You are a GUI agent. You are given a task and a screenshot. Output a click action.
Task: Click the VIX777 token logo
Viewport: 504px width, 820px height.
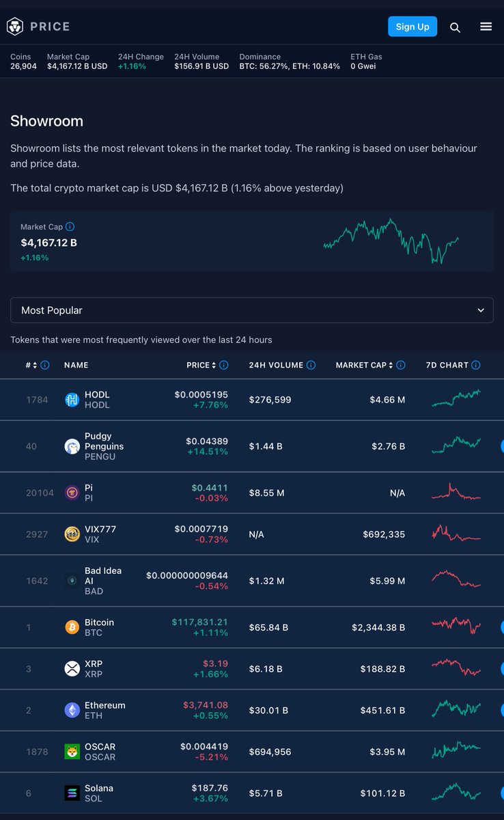72,534
